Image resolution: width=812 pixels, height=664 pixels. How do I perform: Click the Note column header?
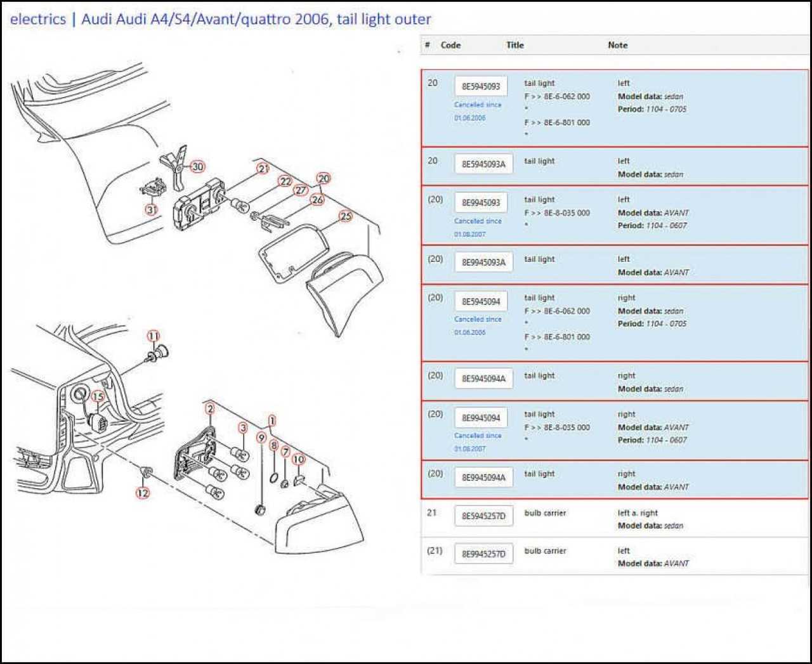click(617, 45)
